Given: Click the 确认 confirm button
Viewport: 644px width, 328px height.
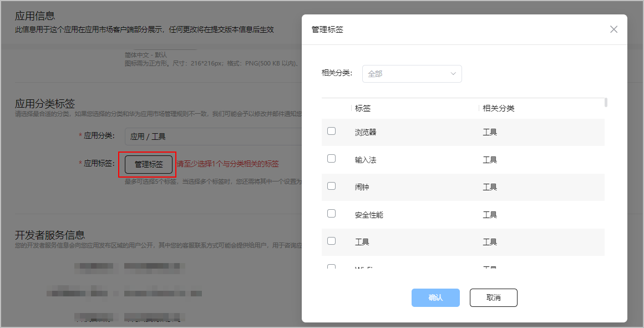Looking at the screenshot, I should 435,297.
